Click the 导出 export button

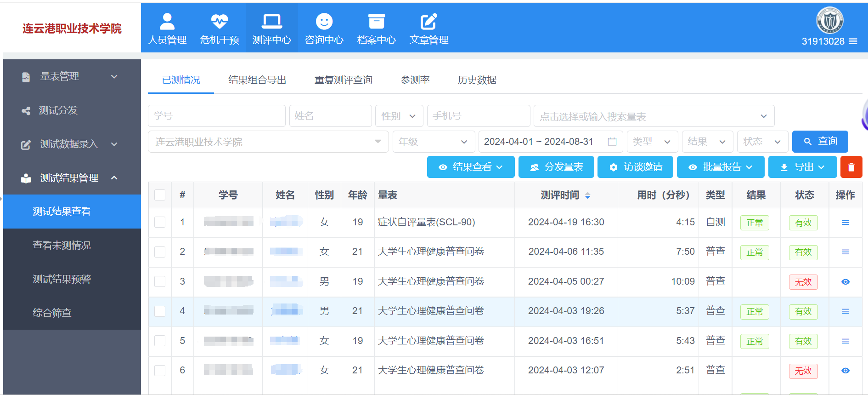[802, 167]
